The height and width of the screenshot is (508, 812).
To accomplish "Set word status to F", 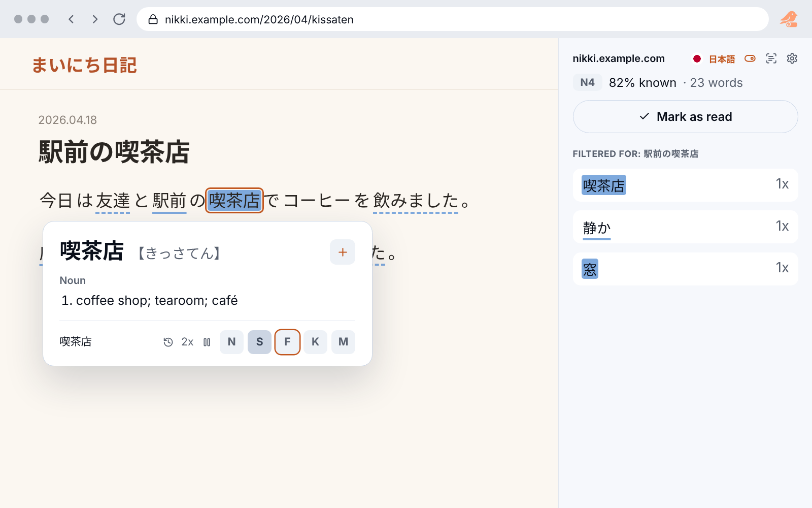I will [x=287, y=342].
